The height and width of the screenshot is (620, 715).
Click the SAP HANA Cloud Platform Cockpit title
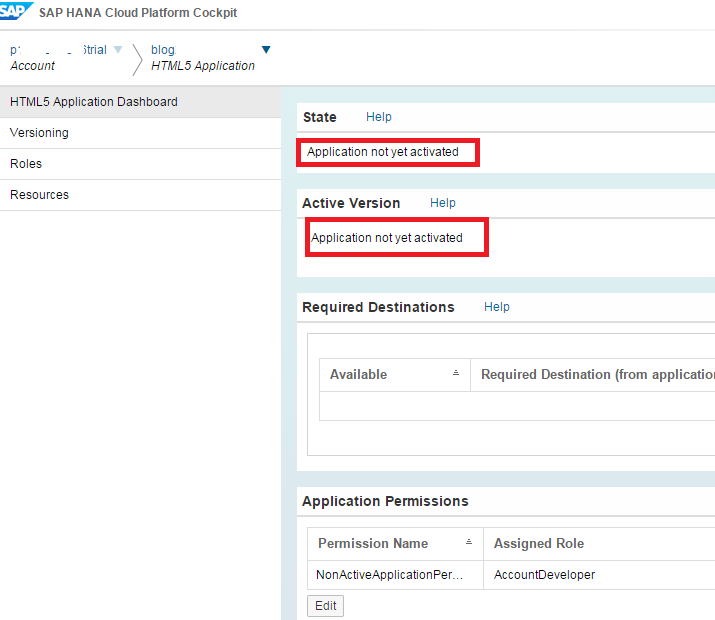click(138, 13)
